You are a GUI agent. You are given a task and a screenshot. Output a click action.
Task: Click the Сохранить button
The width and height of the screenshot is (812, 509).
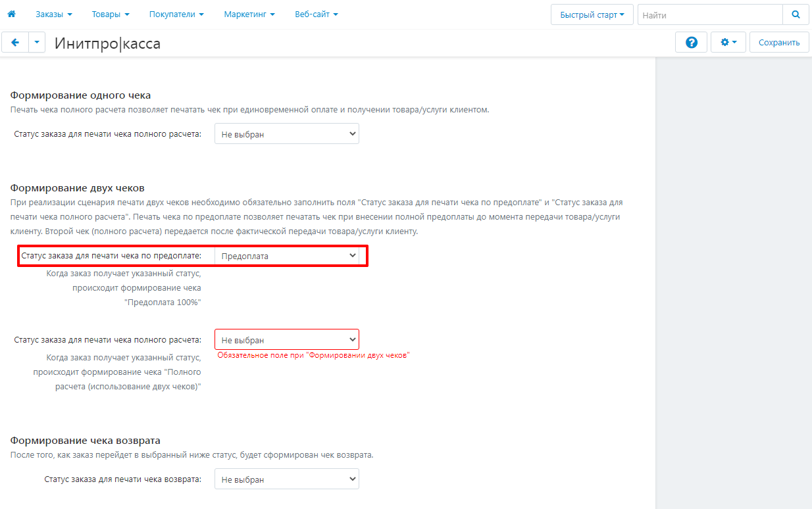click(x=779, y=43)
